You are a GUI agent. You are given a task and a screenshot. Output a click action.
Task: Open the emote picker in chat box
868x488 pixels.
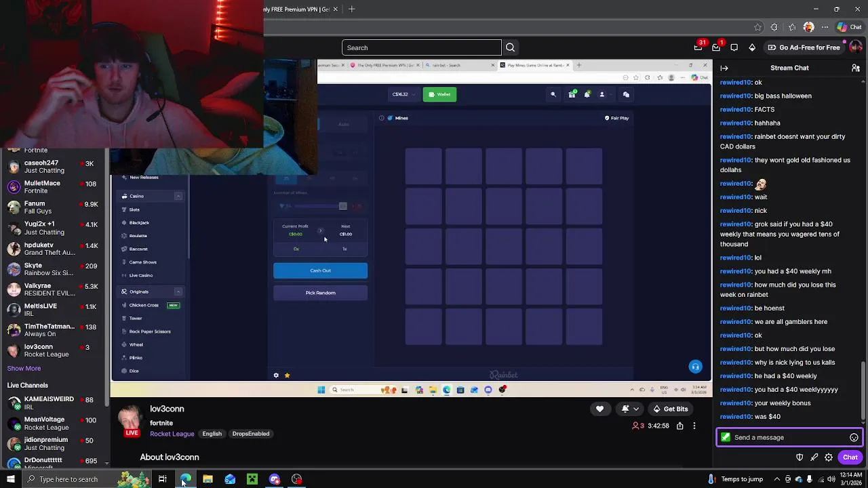[x=854, y=437]
